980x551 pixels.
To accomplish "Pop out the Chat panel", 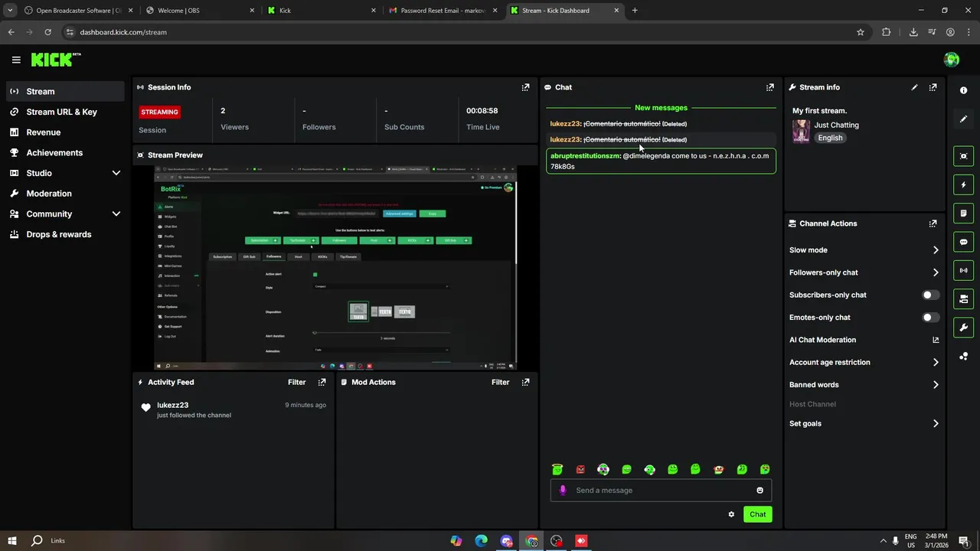I will tap(770, 87).
